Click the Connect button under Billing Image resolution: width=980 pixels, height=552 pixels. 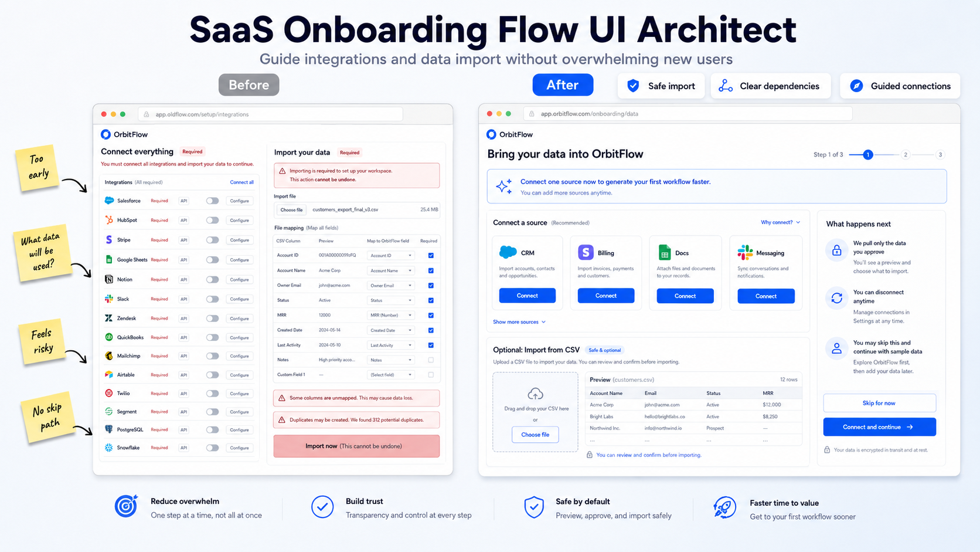coord(606,296)
